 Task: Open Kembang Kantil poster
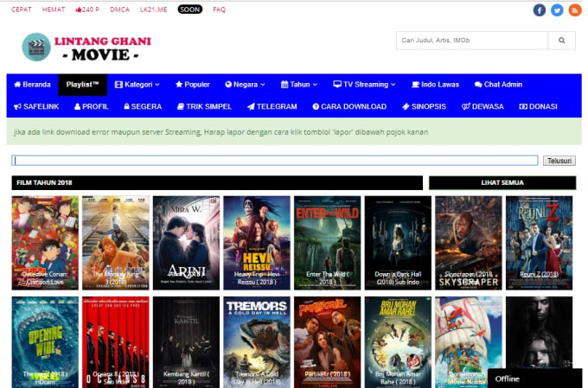click(x=186, y=342)
